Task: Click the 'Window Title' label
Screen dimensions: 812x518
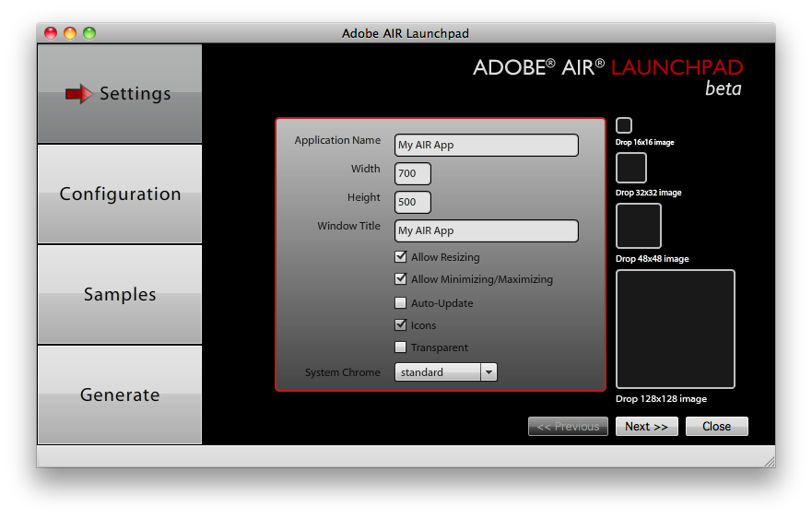Action: pos(348,226)
